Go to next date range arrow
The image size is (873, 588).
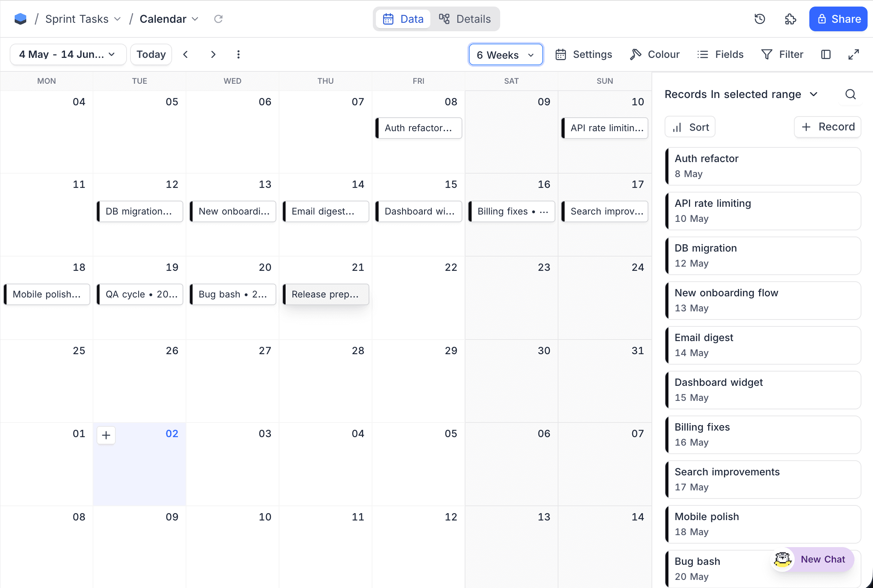tap(213, 54)
